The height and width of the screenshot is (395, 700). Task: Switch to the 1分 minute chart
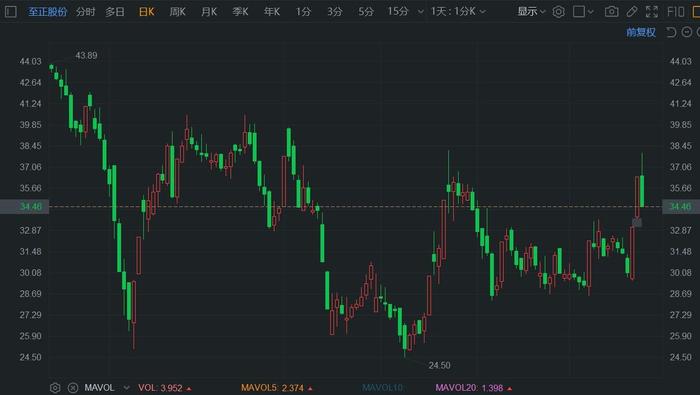coord(303,12)
